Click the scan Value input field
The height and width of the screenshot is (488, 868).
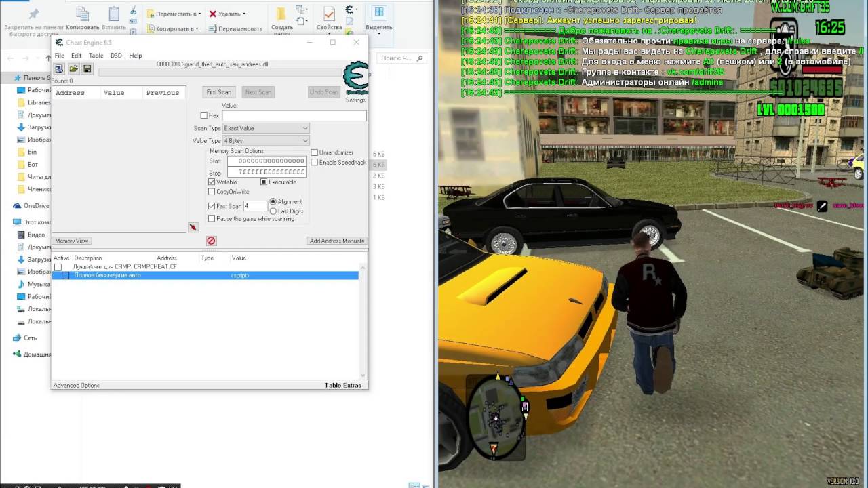(x=294, y=116)
